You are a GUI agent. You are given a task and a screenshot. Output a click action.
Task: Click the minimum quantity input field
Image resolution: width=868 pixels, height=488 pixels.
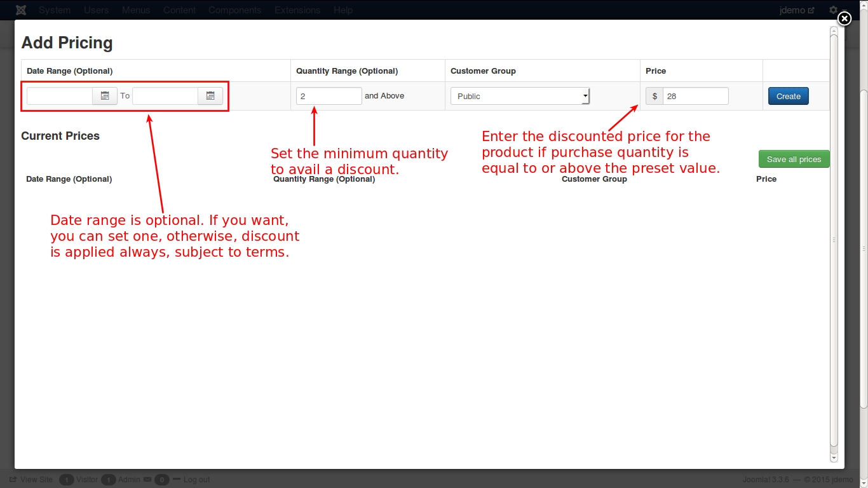coord(329,96)
